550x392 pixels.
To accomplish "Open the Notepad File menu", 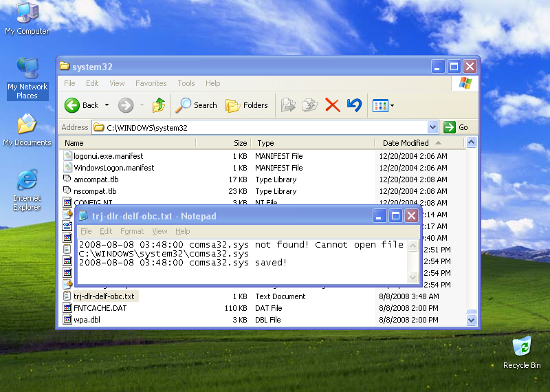I will [x=86, y=231].
